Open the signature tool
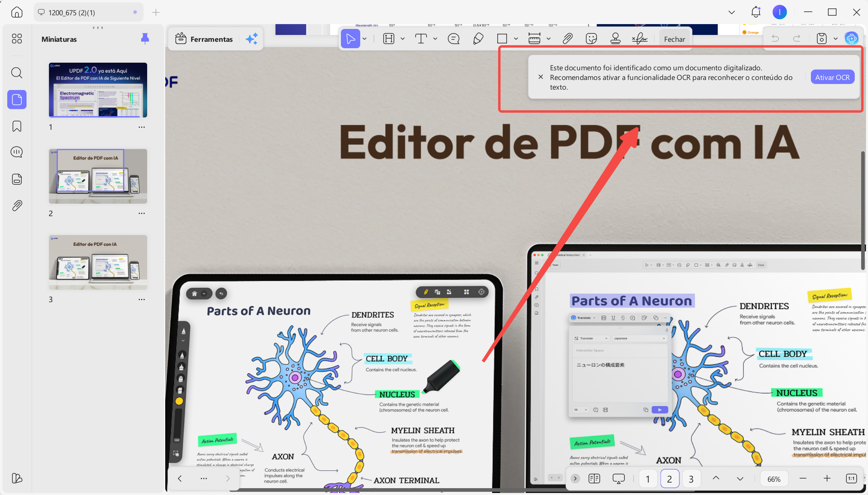Image resolution: width=868 pixels, height=495 pixels. (640, 39)
